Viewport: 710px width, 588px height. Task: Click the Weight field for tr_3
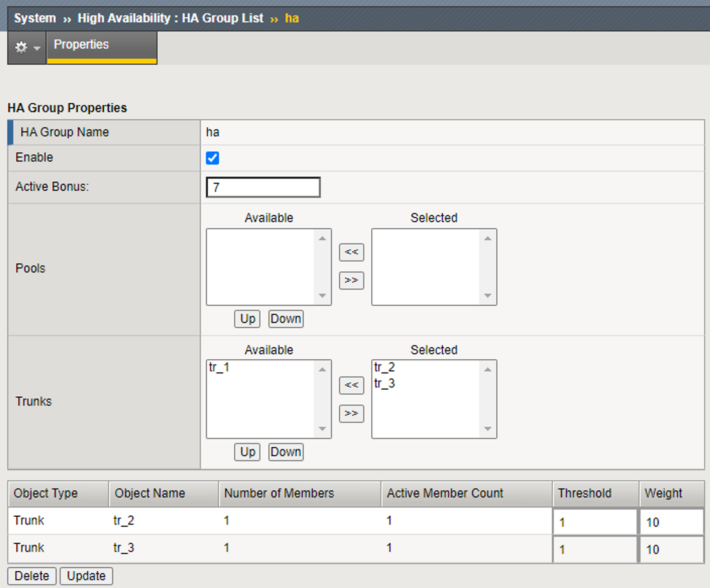(672, 549)
